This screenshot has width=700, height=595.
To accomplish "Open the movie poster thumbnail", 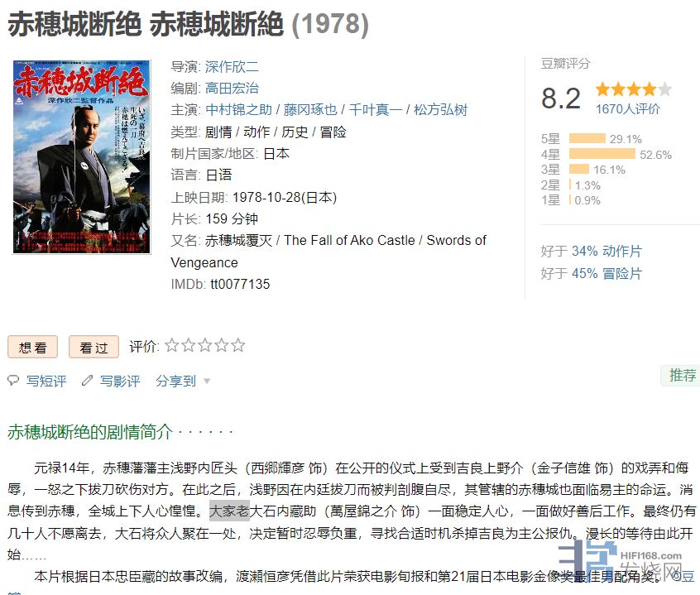I will pos(82,157).
